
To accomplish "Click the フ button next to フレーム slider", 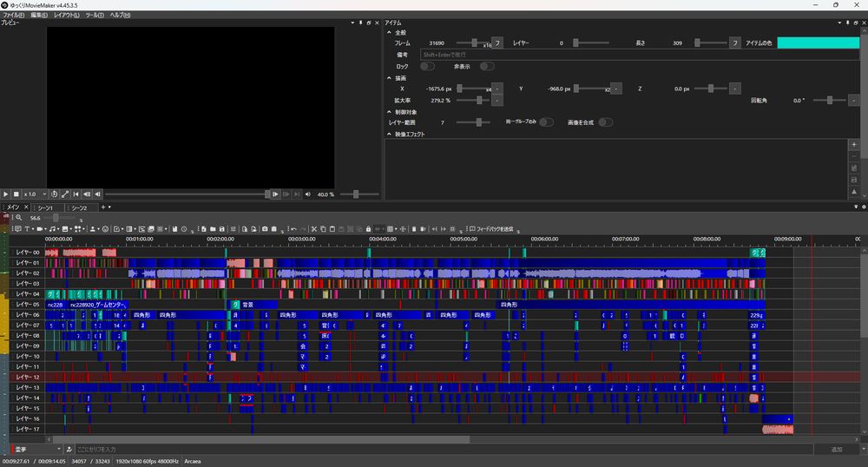I will 497,43.
